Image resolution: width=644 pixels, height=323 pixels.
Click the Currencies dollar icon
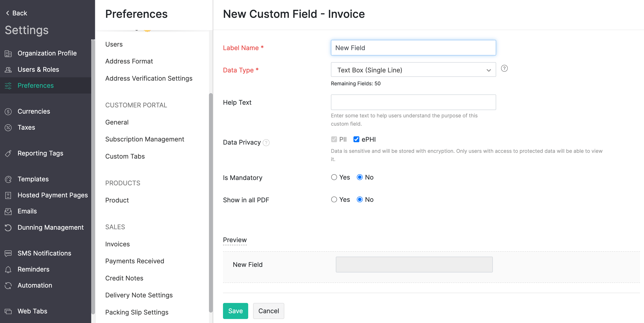coord(8,111)
